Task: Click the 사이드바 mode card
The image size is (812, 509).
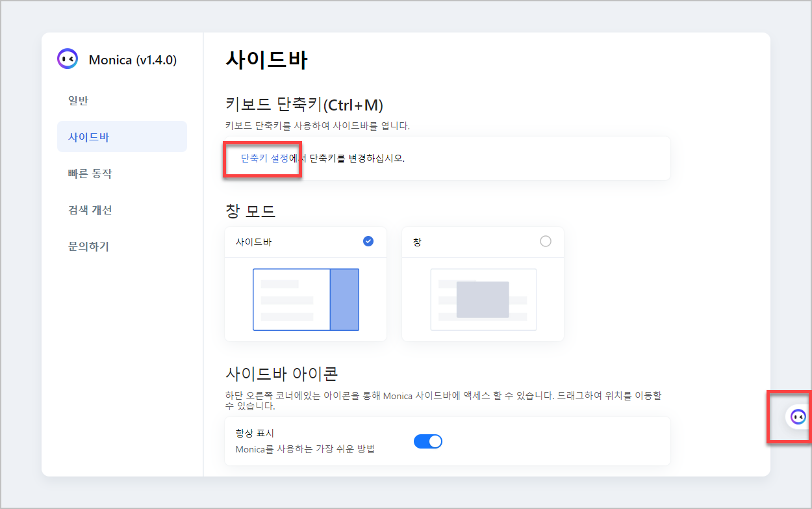Action: 305,284
